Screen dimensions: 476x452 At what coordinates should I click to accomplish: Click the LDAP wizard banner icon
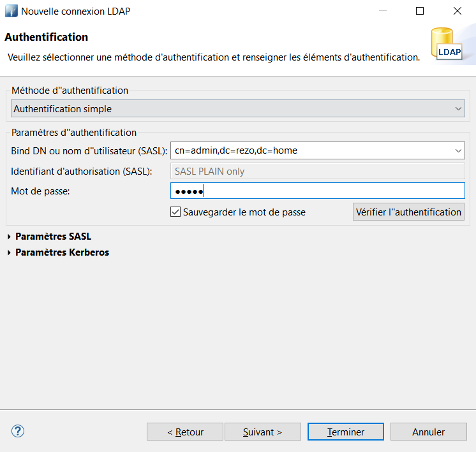(447, 44)
